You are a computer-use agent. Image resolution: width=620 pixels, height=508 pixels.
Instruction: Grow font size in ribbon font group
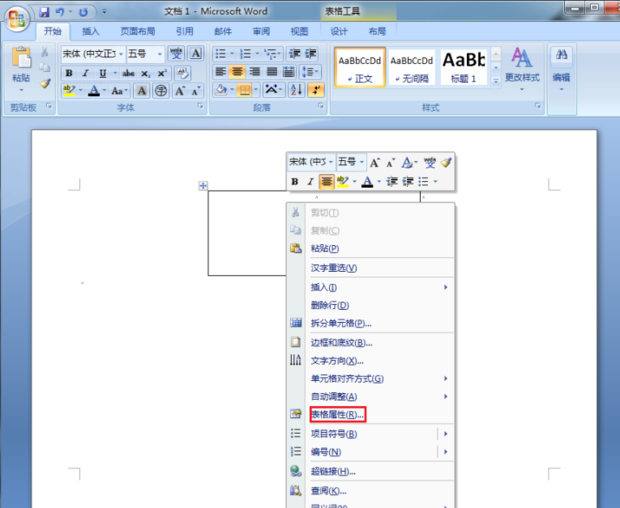(180, 91)
